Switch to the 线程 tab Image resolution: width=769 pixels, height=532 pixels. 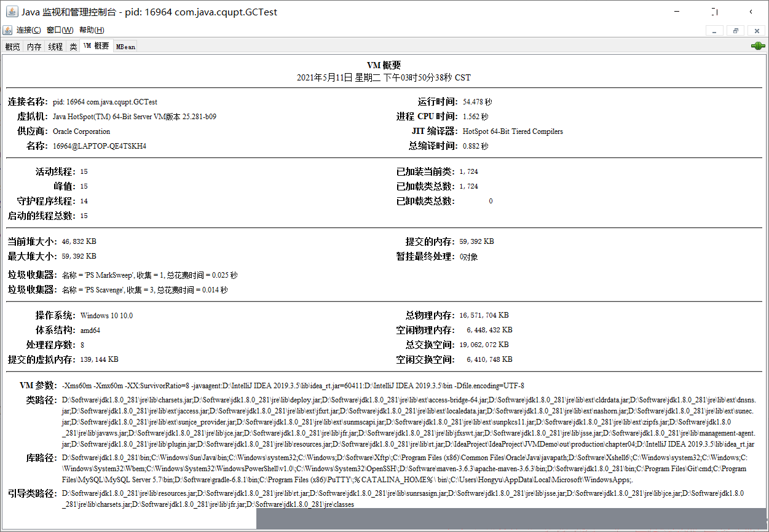pos(55,47)
